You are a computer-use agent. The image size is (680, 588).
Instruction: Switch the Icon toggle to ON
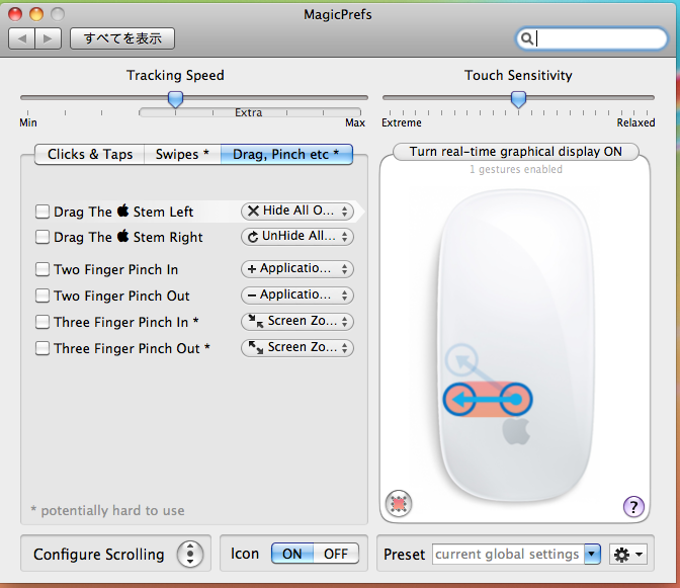(292, 554)
